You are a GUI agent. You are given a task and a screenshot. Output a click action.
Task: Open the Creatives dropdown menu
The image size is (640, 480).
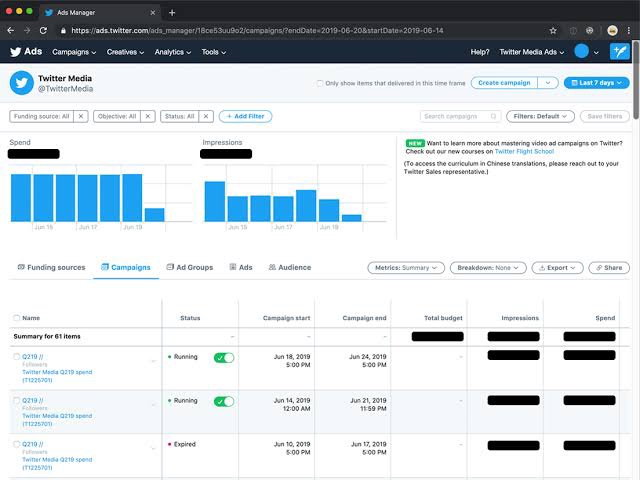[125, 52]
